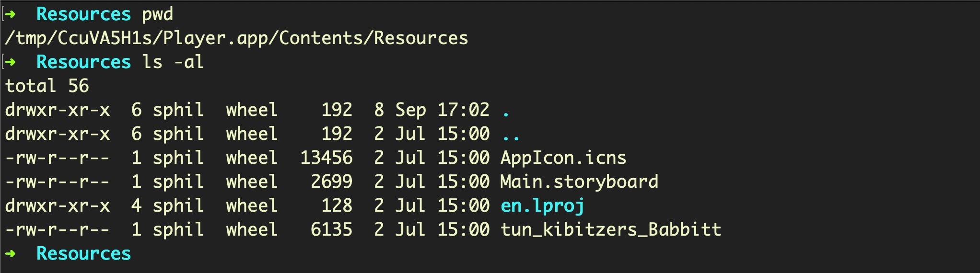Viewport: 980px width, 273px height.
Task: Click the 128 size of en.lproj
Action: point(337,206)
